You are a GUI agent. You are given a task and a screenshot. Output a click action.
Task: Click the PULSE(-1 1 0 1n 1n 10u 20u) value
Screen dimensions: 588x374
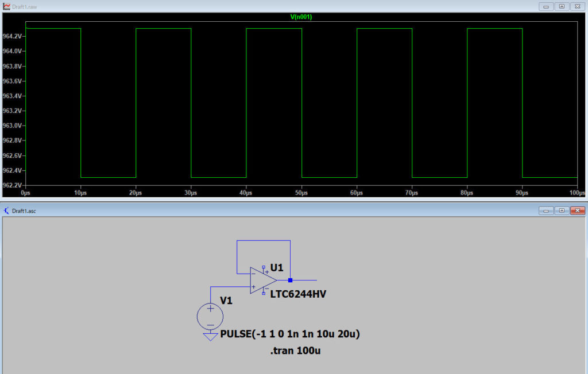click(x=290, y=334)
